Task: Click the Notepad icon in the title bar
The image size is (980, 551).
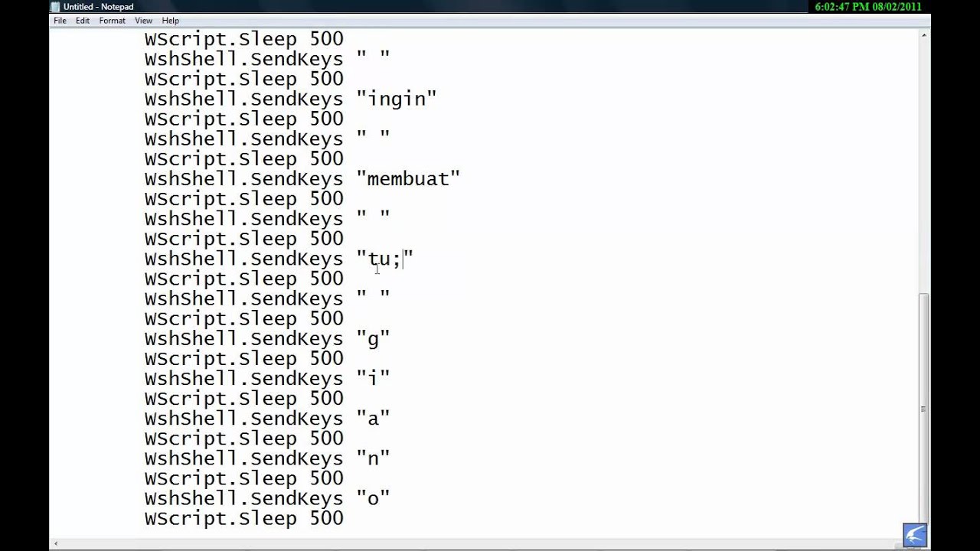Action: (x=55, y=7)
